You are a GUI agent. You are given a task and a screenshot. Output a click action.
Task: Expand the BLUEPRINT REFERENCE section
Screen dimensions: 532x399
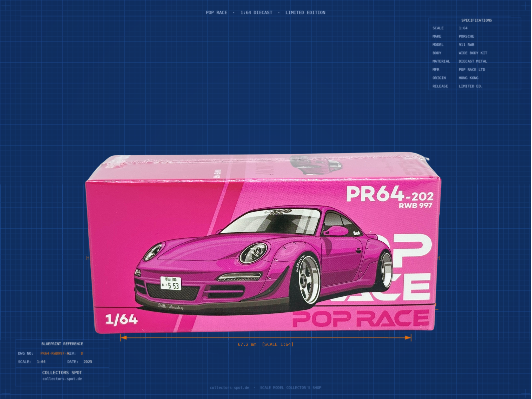(62, 344)
